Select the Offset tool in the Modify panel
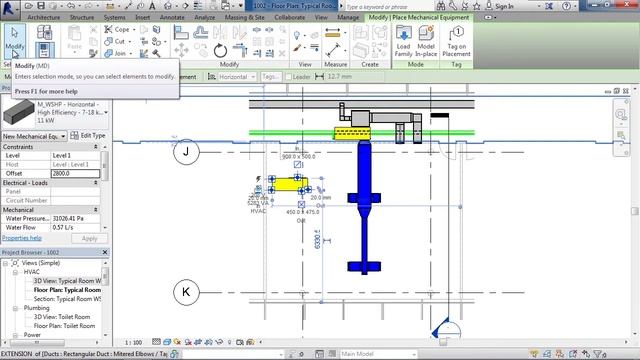Viewport: 640px width, 360px height. pyautogui.click(x=200, y=32)
